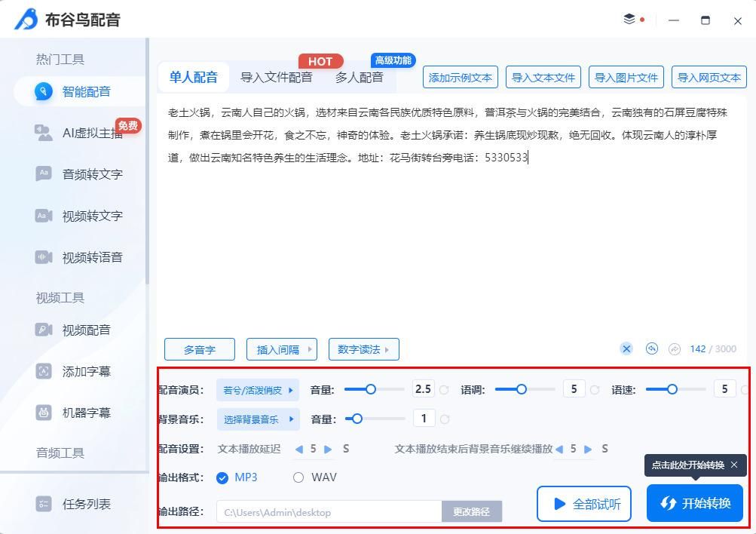Click the background music volume value 1

(424, 419)
